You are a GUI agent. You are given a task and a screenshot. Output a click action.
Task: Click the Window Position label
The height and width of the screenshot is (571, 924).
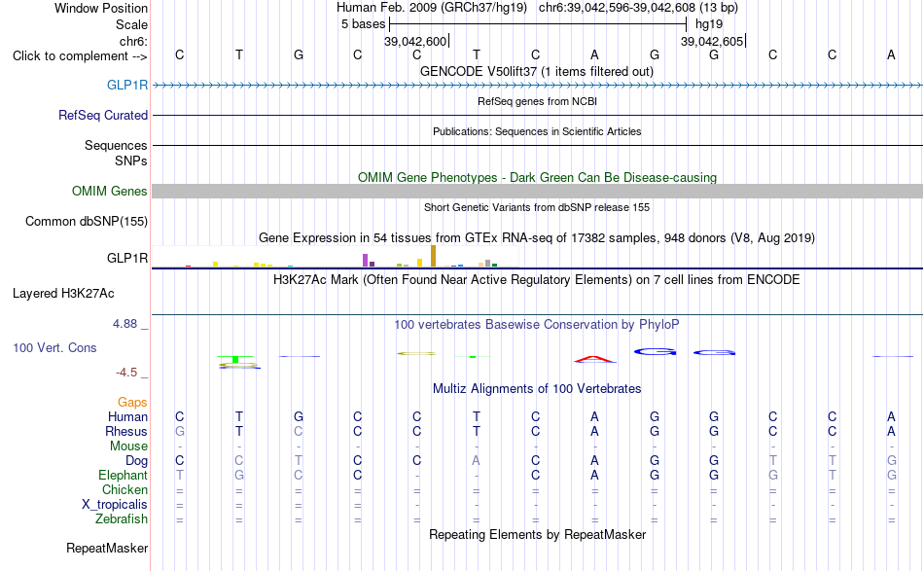pos(101,8)
